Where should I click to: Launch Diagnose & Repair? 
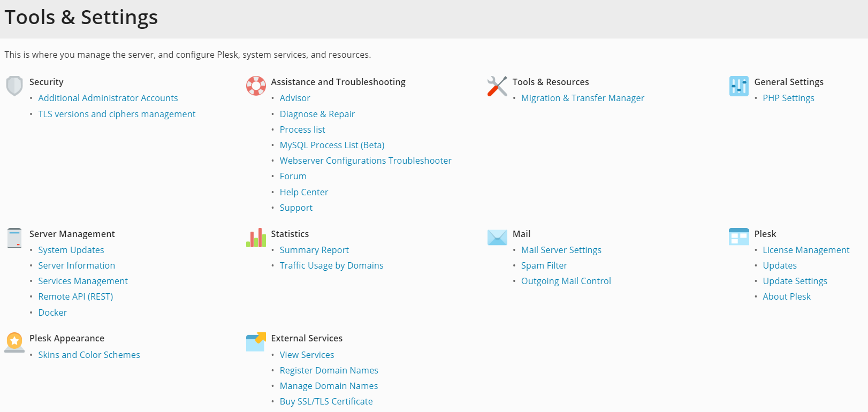[x=317, y=114]
